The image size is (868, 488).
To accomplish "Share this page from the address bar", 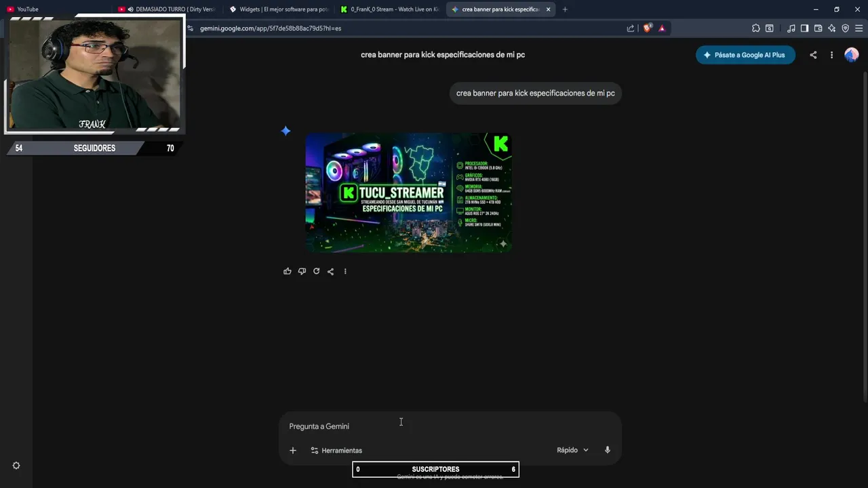I will (631, 28).
